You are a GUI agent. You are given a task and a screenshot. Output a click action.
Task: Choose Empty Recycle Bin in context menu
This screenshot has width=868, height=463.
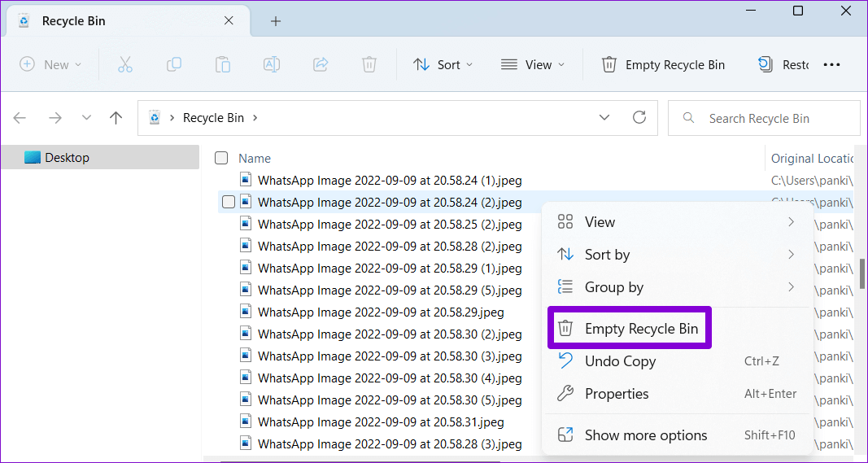629,329
